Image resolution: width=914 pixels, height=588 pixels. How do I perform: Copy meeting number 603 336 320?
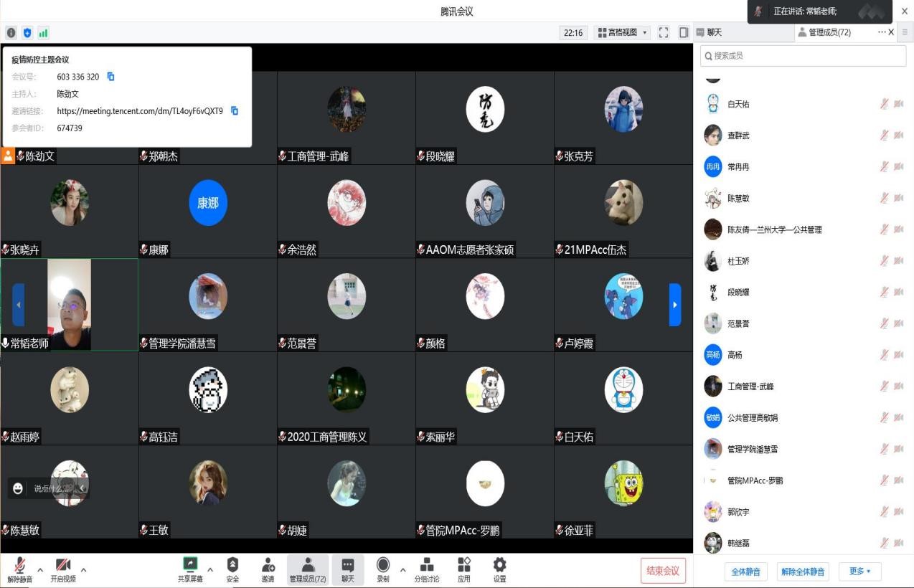111,77
